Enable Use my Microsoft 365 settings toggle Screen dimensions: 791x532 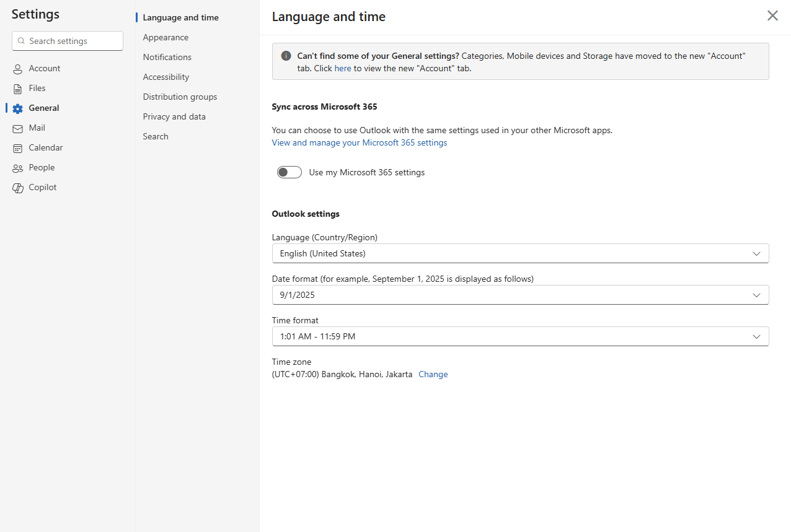tap(289, 172)
